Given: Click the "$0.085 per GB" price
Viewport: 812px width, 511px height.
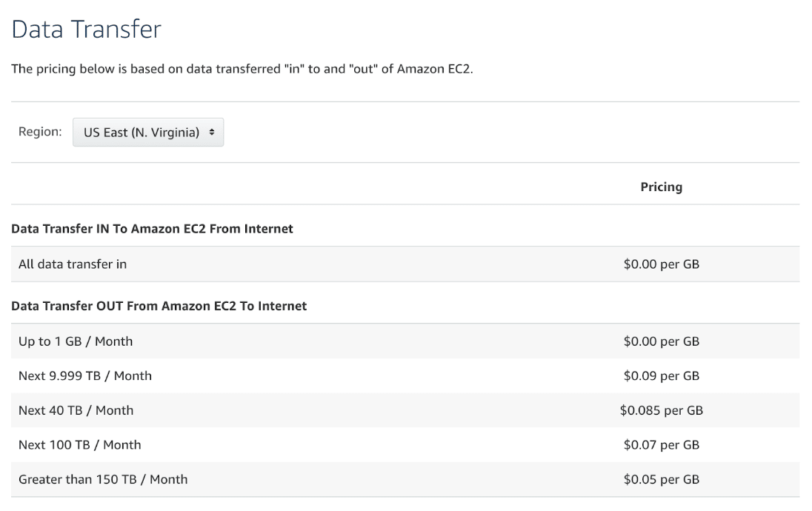Looking at the screenshot, I should pos(662,410).
